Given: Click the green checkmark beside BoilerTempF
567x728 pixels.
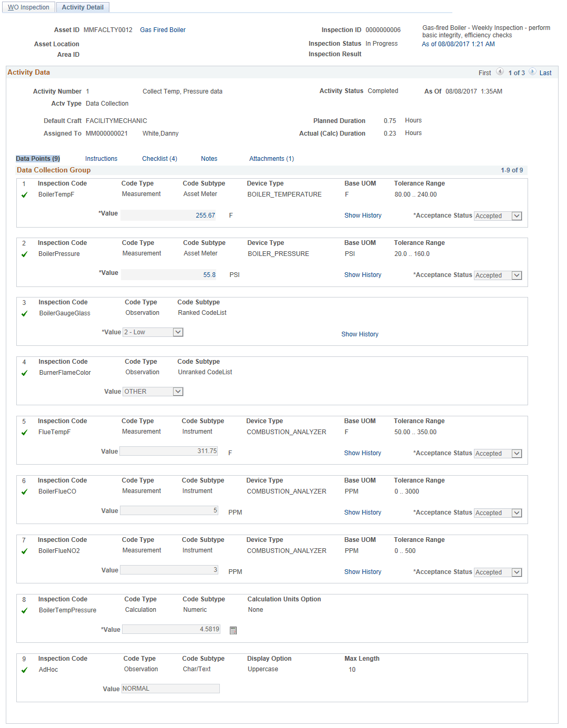Looking at the screenshot, I should tap(24, 194).
